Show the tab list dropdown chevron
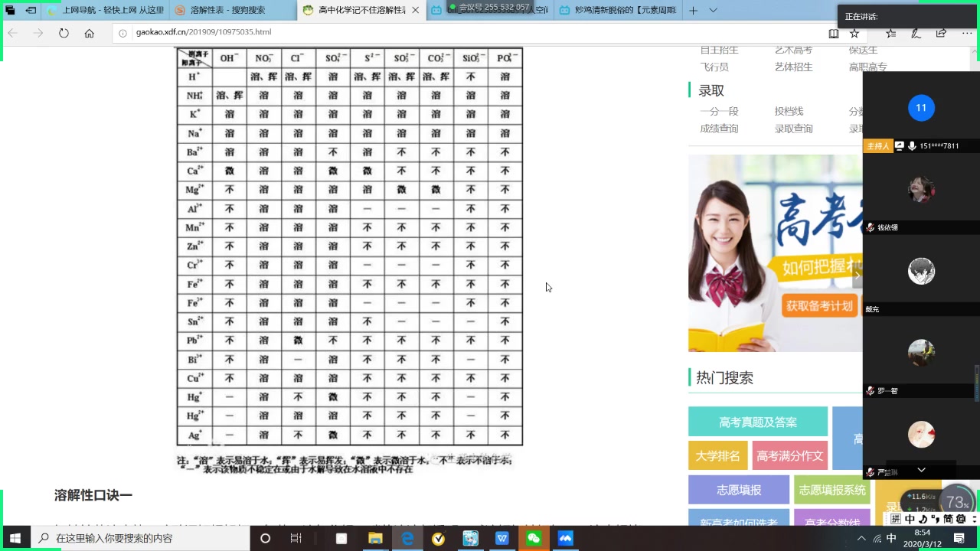This screenshot has width=980, height=551. pyautogui.click(x=713, y=11)
